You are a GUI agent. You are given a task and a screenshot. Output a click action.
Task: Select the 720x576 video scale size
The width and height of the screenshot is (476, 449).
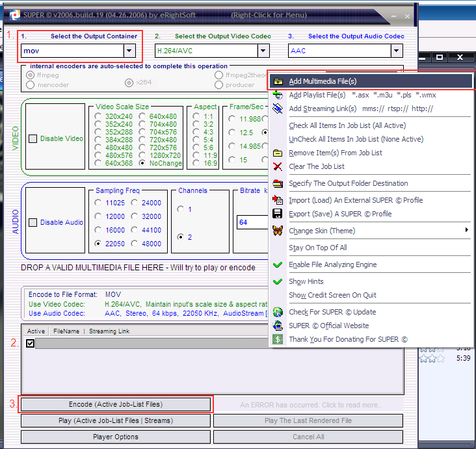coord(142,148)
